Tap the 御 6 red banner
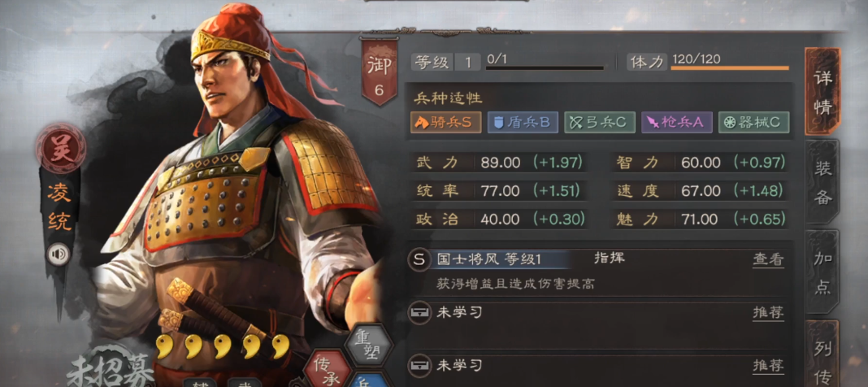 click(380, 71)
